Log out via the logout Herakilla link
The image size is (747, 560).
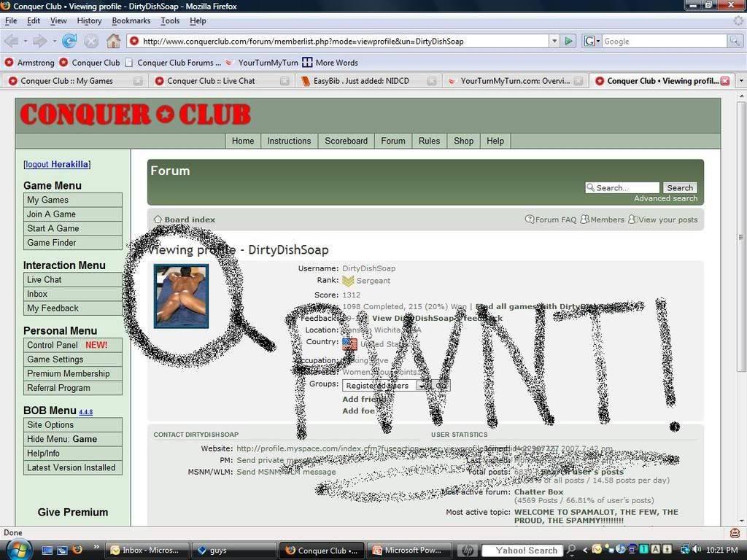tap(57, 164)
